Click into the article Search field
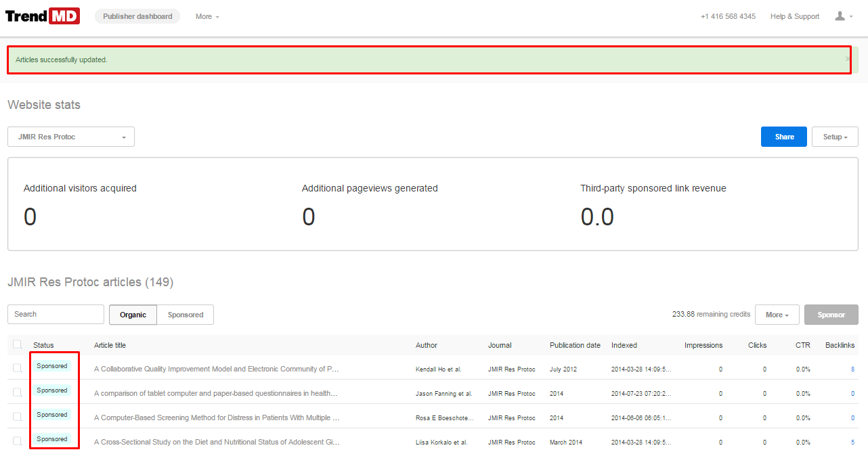The height and width of the screenshot is (452, 868). coord(56,314)
